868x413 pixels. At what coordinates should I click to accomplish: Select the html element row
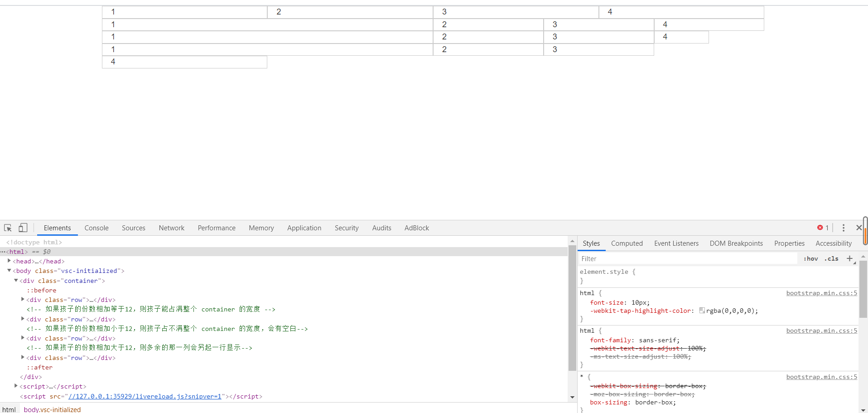284,252
